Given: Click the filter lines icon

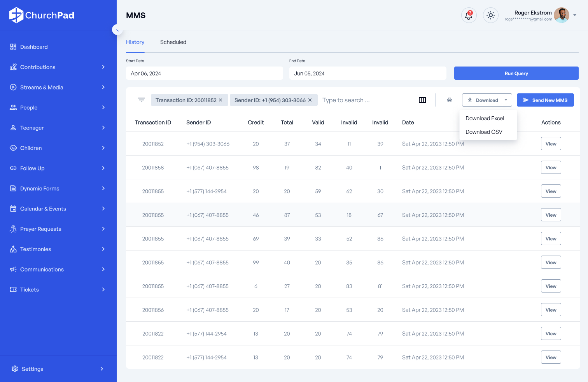Looking at the screenshot, I should click(x=142, y=100).
